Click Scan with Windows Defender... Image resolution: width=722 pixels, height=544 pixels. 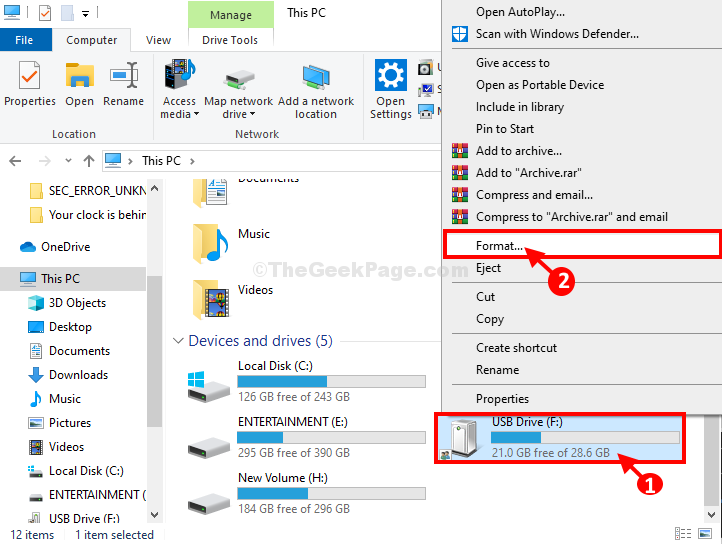coord(557,34)
